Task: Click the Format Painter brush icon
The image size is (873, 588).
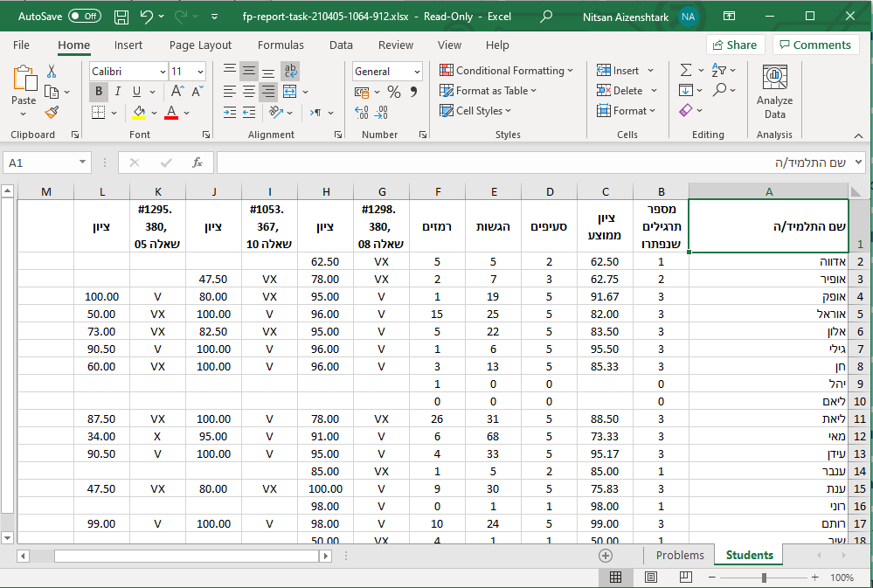Action: click(52, 112)
